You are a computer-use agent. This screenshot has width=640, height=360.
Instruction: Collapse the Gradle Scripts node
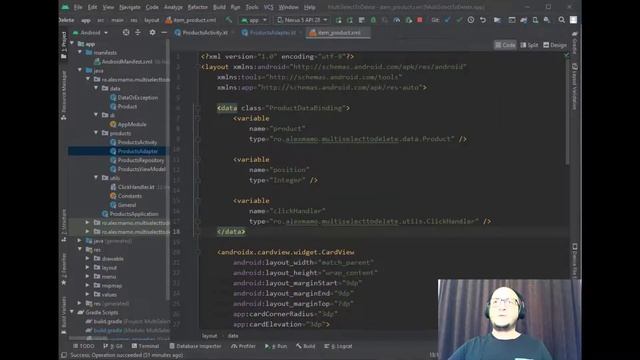click(72, 312)
